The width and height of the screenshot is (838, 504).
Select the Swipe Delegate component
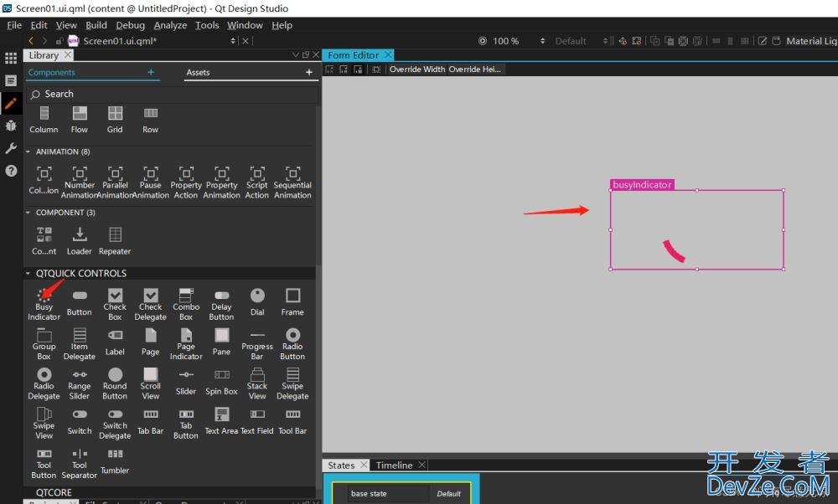pos(292,384)
